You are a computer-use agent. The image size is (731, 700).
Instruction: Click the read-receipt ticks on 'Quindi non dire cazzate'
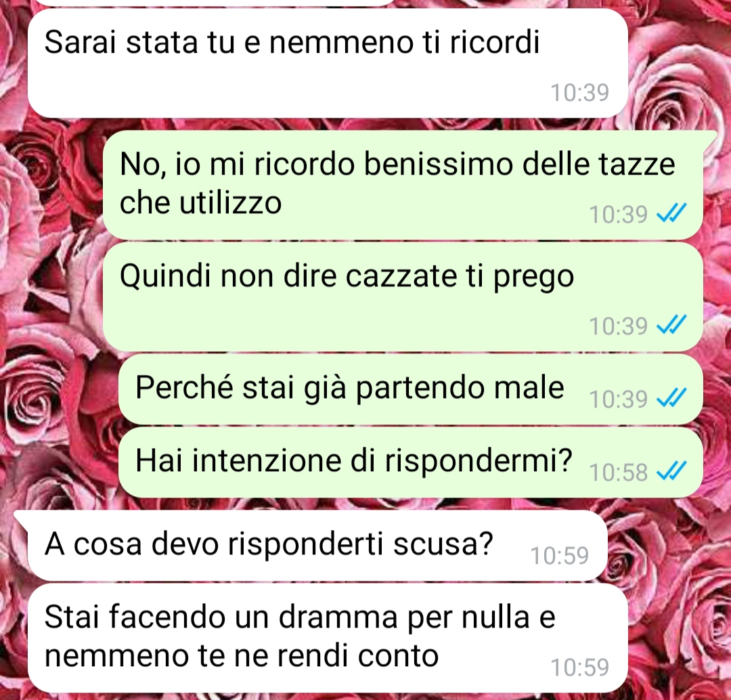[x=671, y=325]
